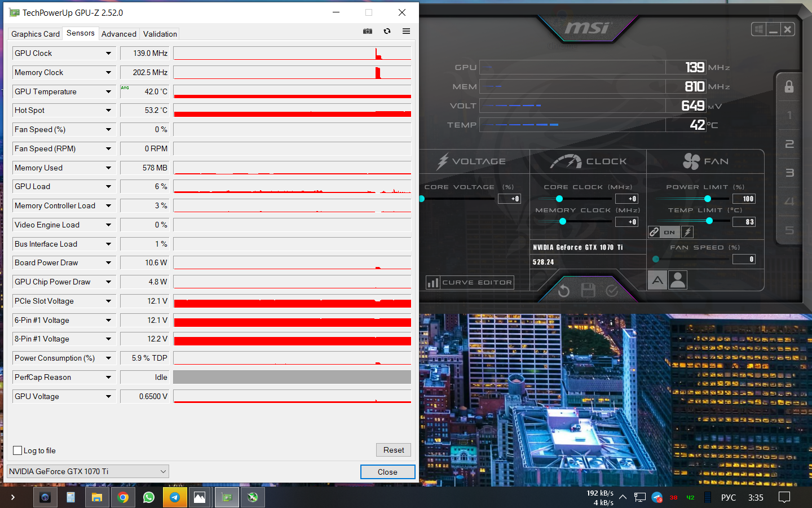Open the GPU-Z hamburger menu
This screenshot has height=508, width=812.
pyautogui.click(x=406, y=31)
